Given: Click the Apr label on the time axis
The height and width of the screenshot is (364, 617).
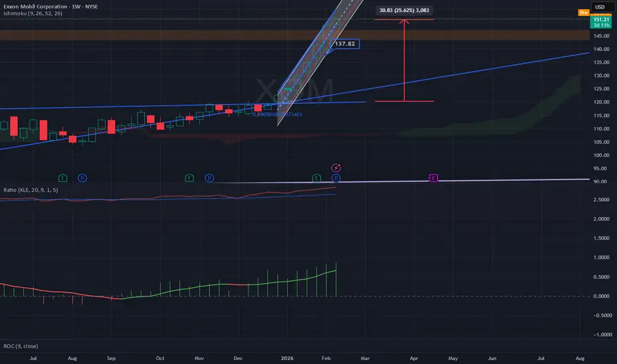Looking at the screenshot, I should (x=414, y=358).
